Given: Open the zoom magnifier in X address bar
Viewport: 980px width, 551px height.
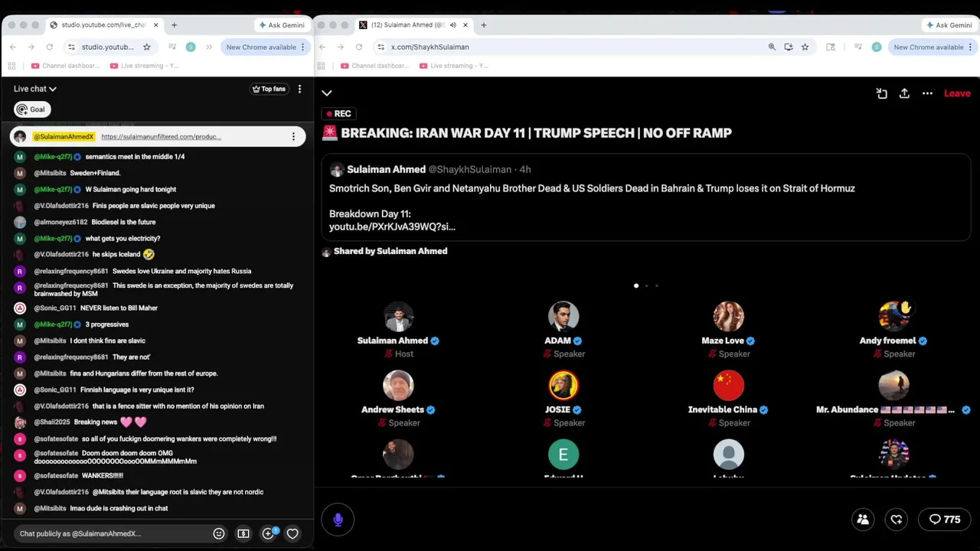Looking at the screenshot, I should tap(772, 47).
